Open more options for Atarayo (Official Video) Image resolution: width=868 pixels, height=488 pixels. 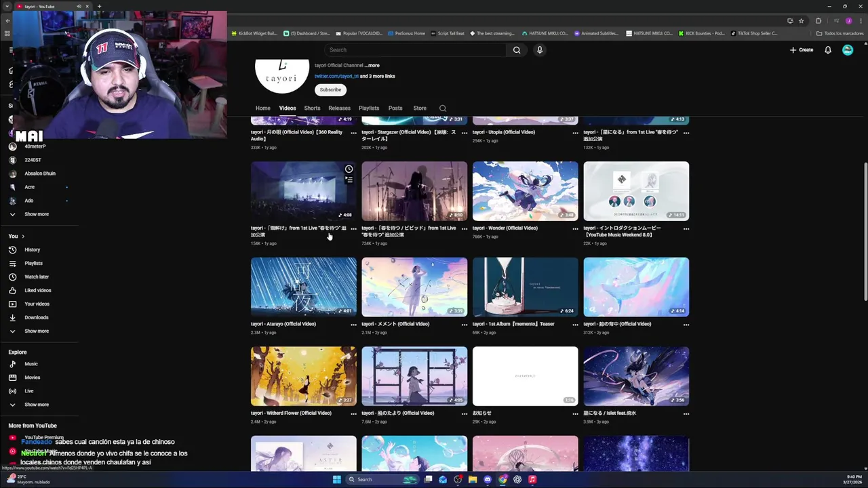(353, 325)
